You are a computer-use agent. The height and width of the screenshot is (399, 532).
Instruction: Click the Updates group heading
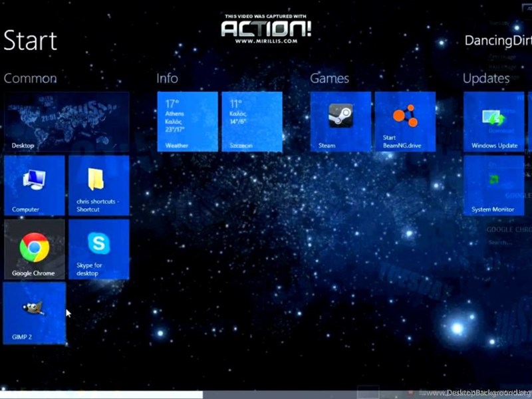tap(486, 78)
